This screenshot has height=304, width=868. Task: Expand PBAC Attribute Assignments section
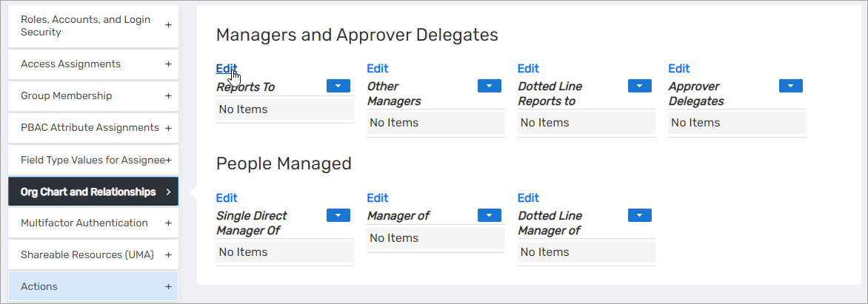click(x=168, y=128)
